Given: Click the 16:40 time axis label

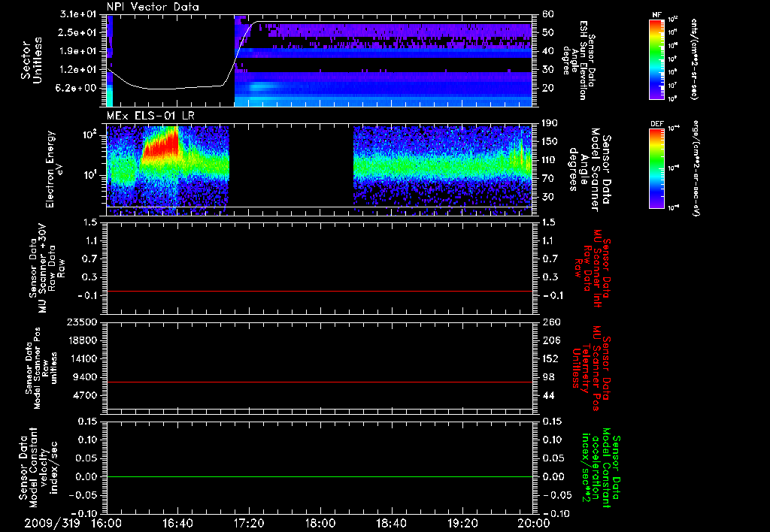Looking at the screenshot, I should (x=177, y=523).
